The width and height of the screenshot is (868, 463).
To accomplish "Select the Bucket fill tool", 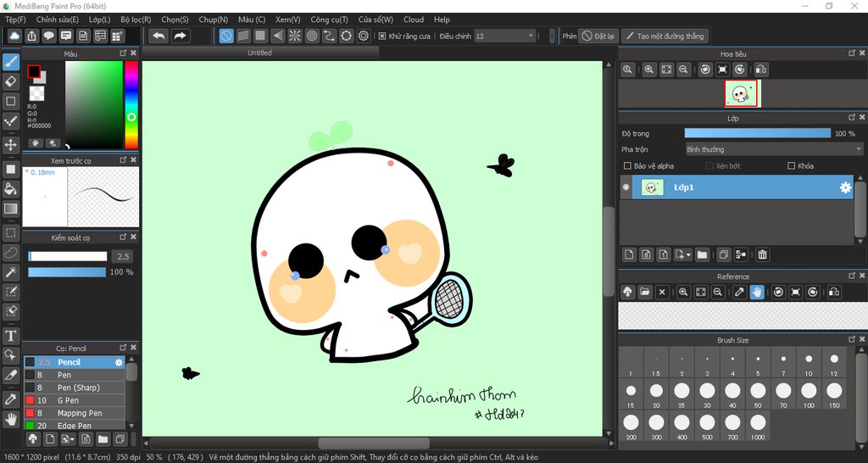I will (11, 188).
